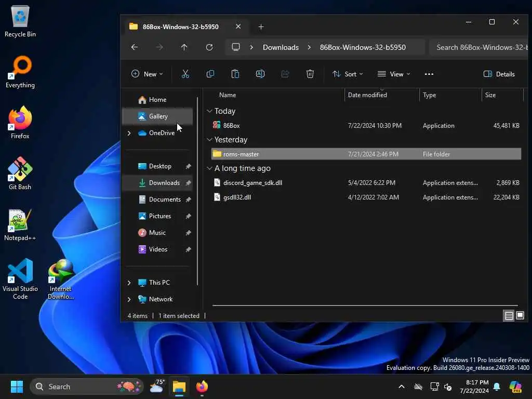
Task: Open Git Bash desktop shortcut
Action: pos(20,174)
